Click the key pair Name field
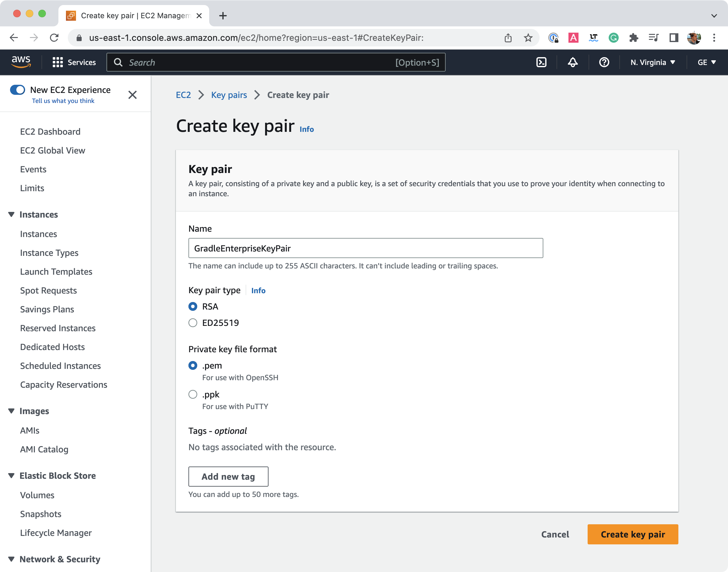This screenshot has height=572, width=728. [365, 248]
